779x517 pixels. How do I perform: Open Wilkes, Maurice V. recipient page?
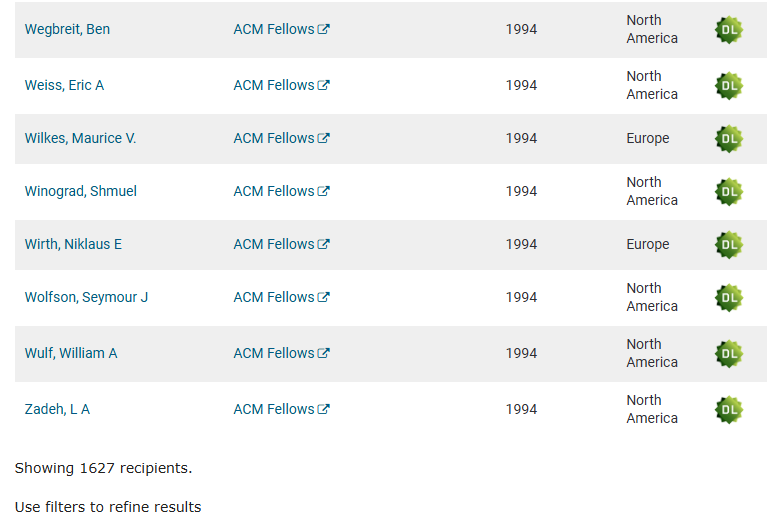(80, 138)
